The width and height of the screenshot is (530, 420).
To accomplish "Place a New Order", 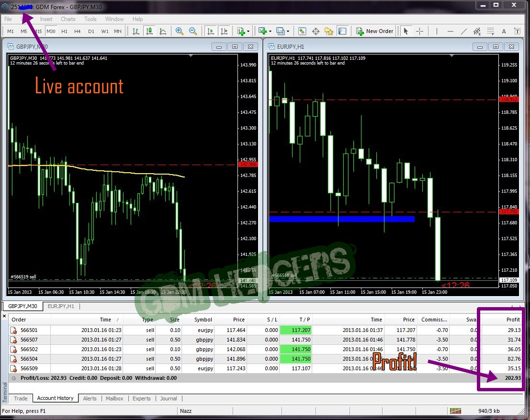I will 374,31.
